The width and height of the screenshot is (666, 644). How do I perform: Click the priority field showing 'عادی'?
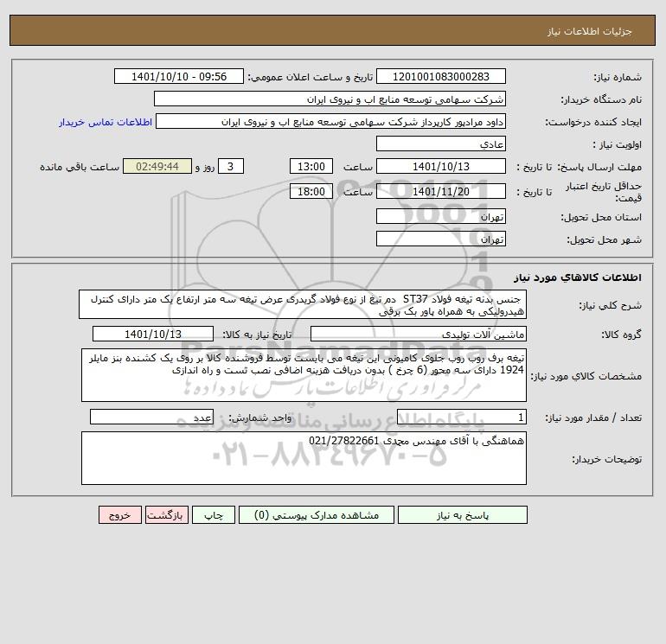[441, 143]
